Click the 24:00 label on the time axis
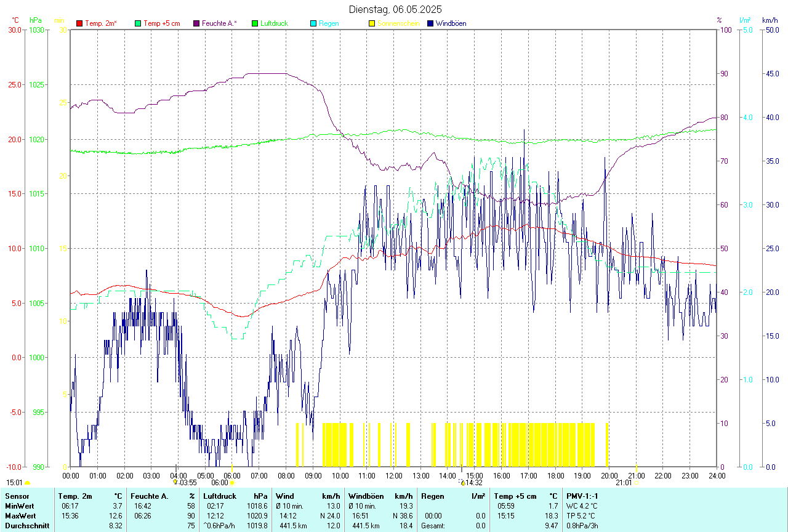The image size is (788, 532). [x=717, y=475]
